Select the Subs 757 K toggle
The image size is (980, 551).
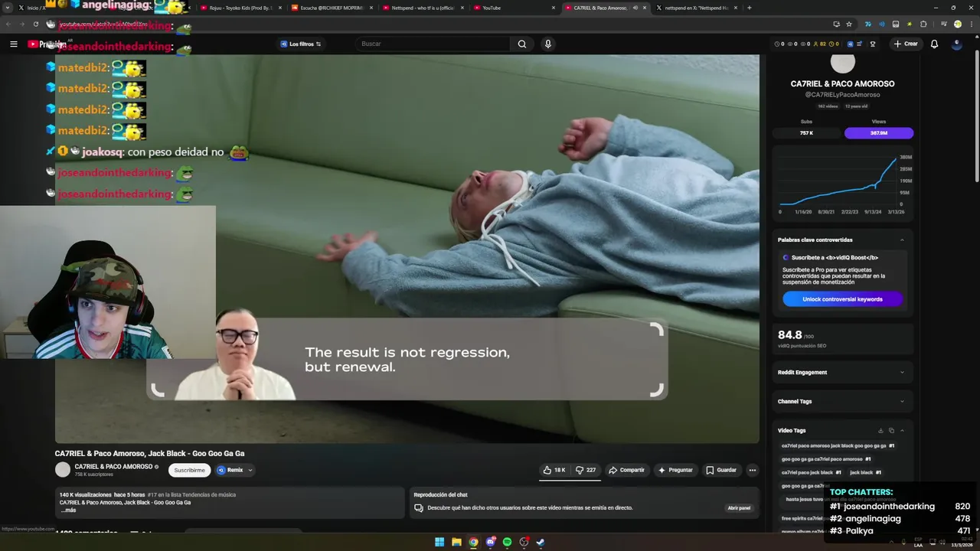[x=806, y=133]
